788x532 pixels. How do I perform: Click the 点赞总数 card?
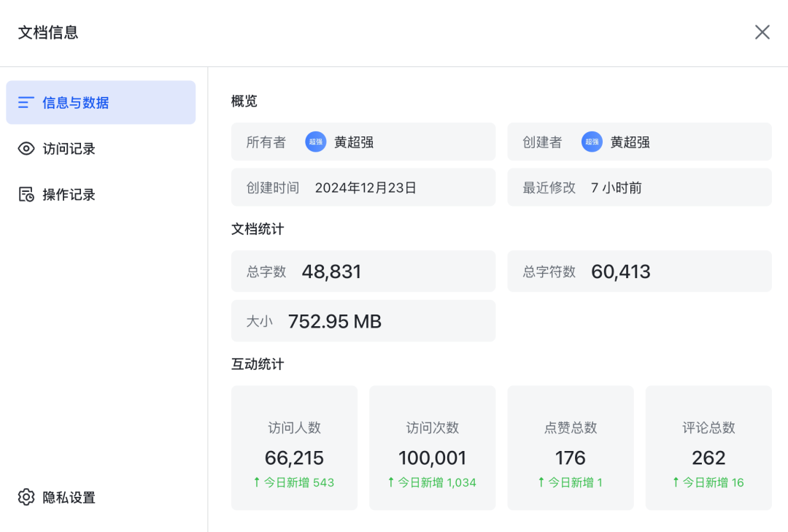570,447
